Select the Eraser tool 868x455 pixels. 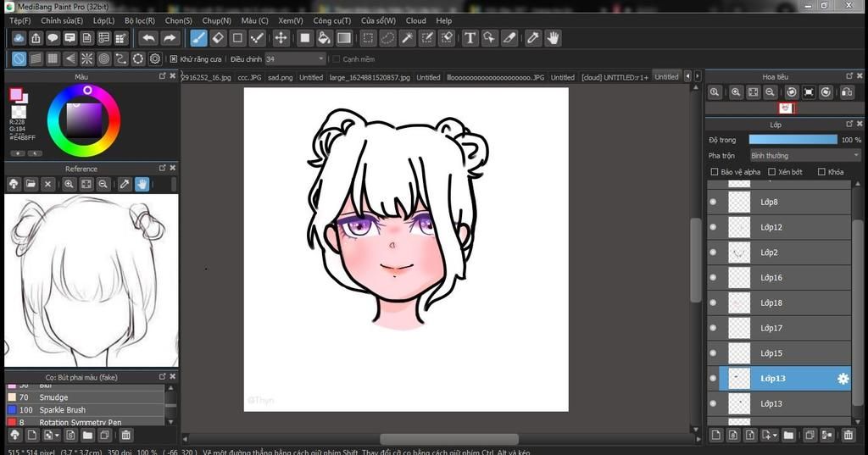(x=218, y=38)
